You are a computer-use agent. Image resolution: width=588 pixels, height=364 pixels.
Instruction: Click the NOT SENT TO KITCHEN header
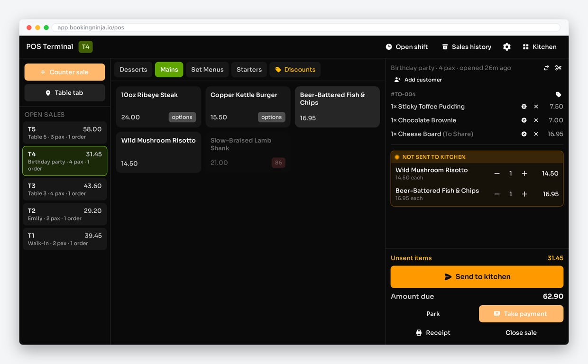[477, 157]
